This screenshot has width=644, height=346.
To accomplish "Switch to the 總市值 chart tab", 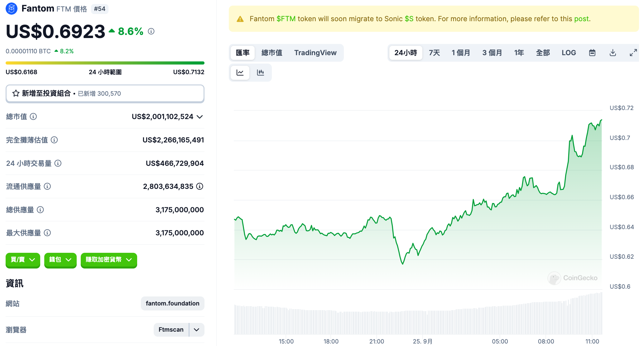I will point(272,53).
